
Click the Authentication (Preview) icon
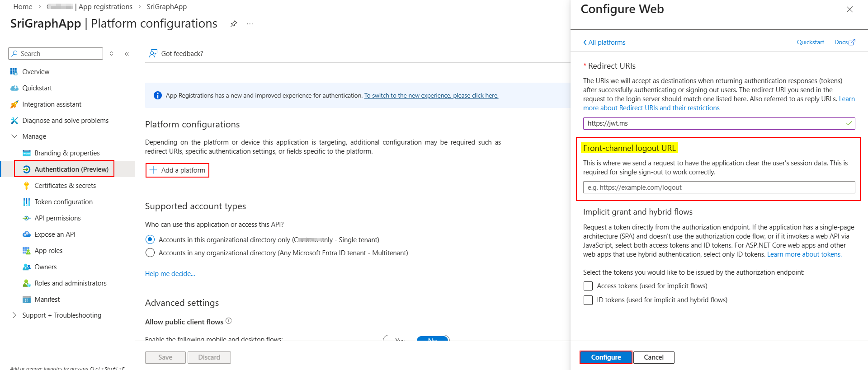(26, 169)
